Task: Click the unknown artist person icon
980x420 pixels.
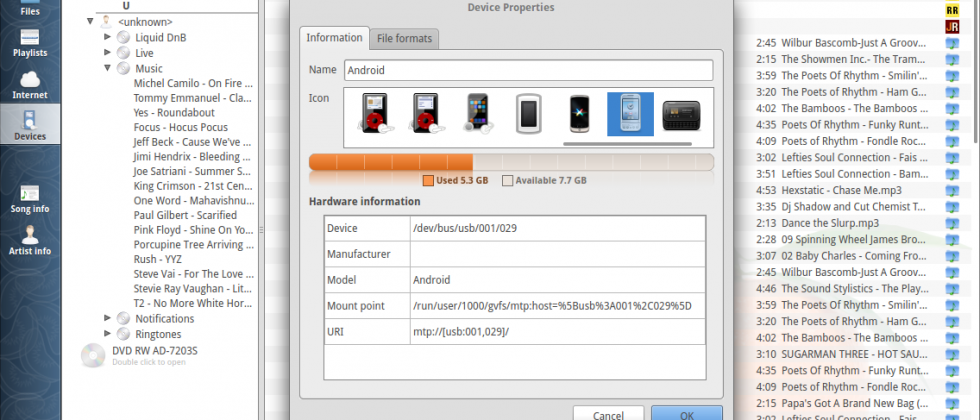Action: click(x=106, y=22)
